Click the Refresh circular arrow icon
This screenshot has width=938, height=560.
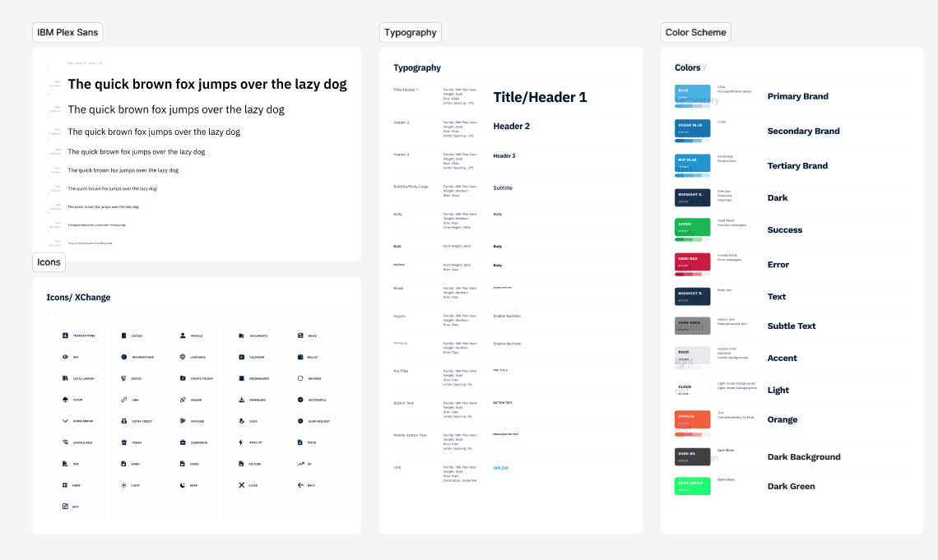tap(300, 378)
